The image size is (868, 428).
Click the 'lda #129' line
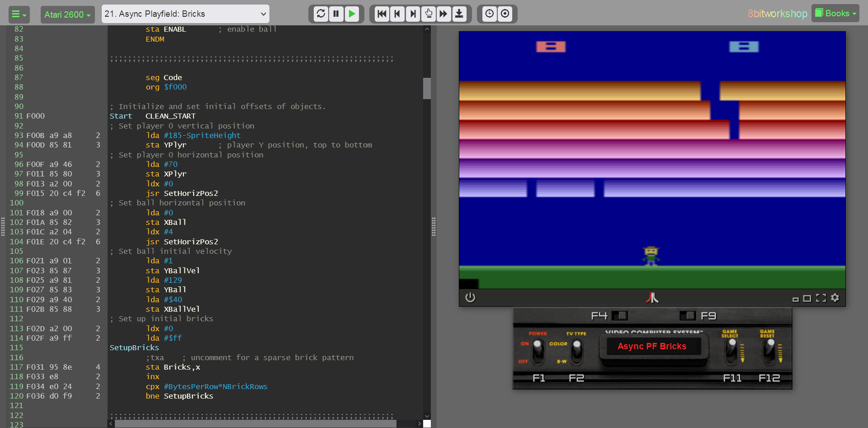point(164,280)
